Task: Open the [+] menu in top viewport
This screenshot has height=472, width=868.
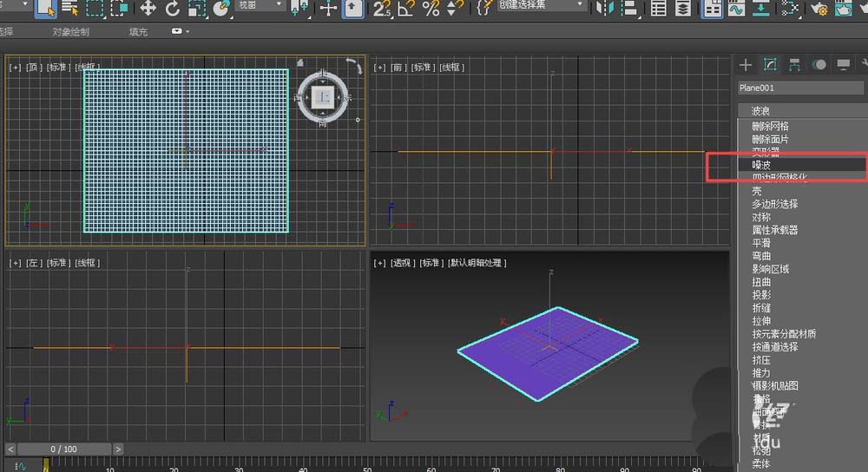Action: point(15,67)
